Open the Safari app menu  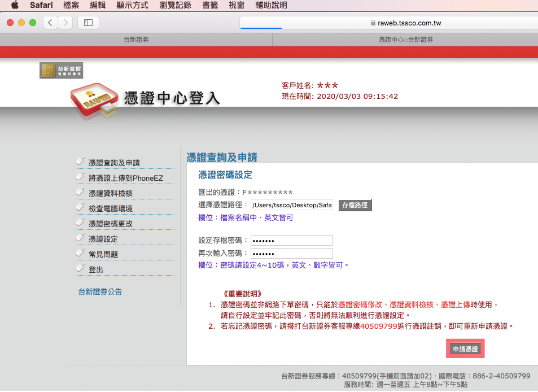point(41,5)
